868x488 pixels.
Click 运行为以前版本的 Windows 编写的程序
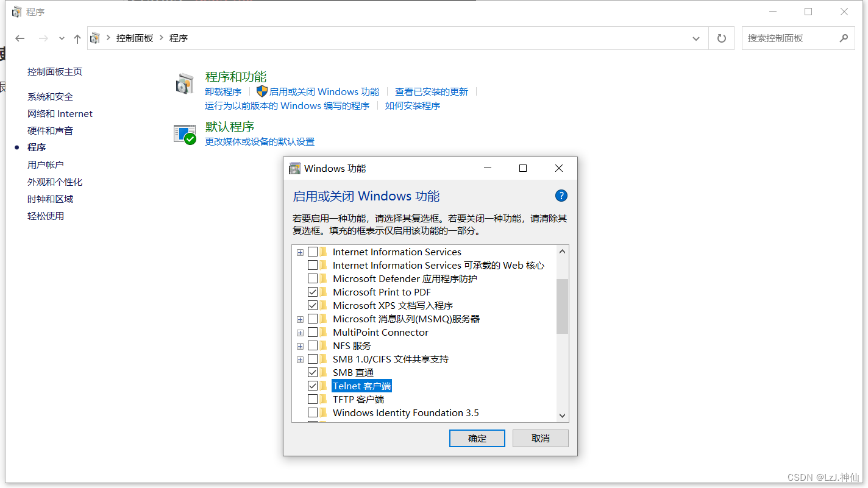pyautogui.click(x=287, y=105)
